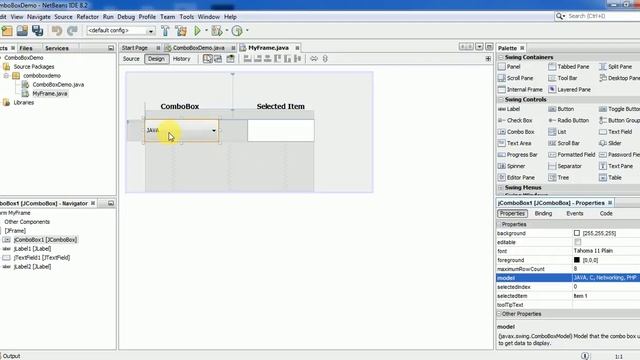Open the Profile Project dropdown arrow
Viewport: 640px width, 360px height.
tap(247, 30)
